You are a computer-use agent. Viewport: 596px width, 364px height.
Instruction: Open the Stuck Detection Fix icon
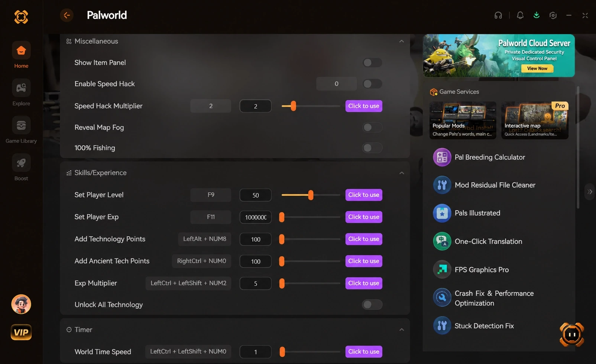442,326
